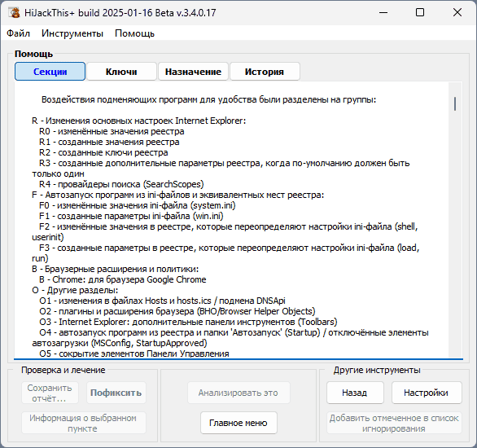Click line 'R2 - созданные ключи реестра'
The image size is (477, 448).
[x=103, y=152]
